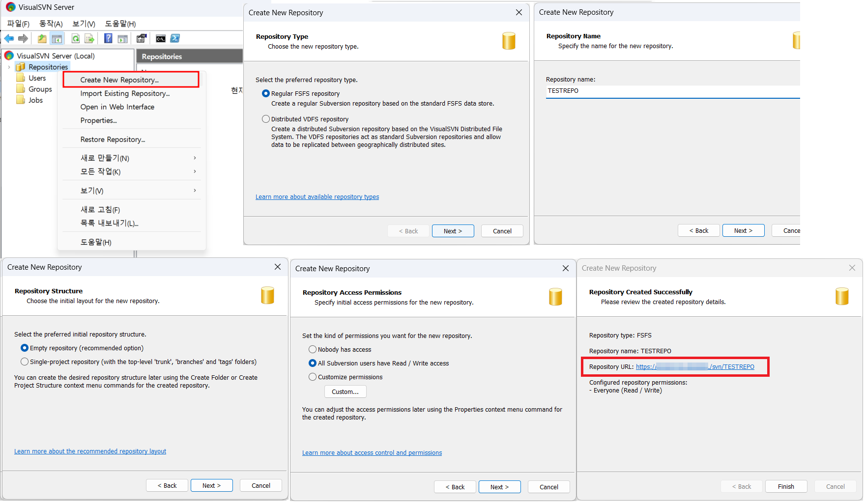Click Cancel in the Repository Type dialog

point(502,231)
